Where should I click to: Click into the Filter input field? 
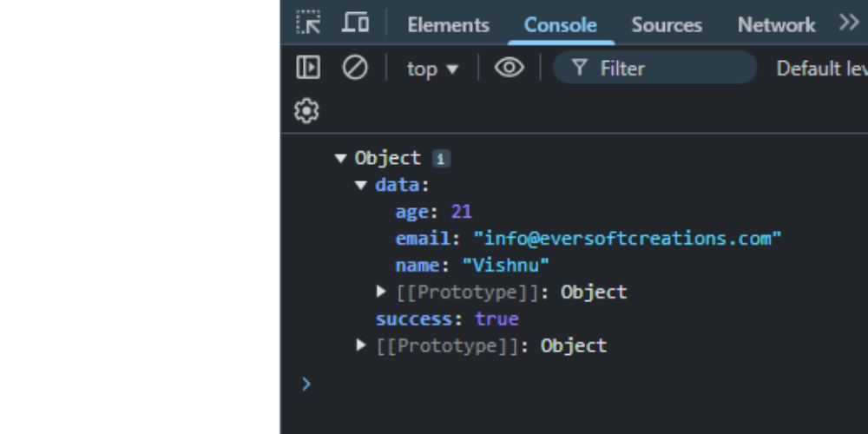pos(654,68)
